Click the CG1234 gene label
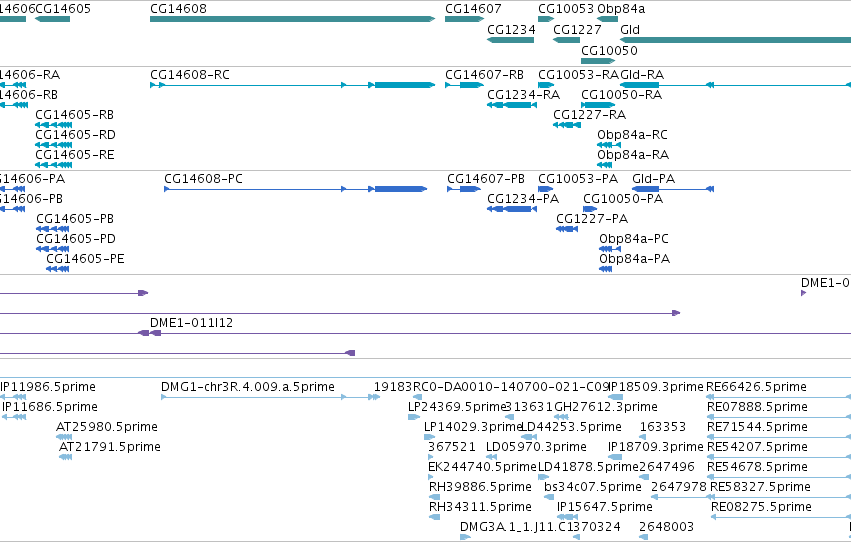This screenshot has height=542, width=851. 511,30
